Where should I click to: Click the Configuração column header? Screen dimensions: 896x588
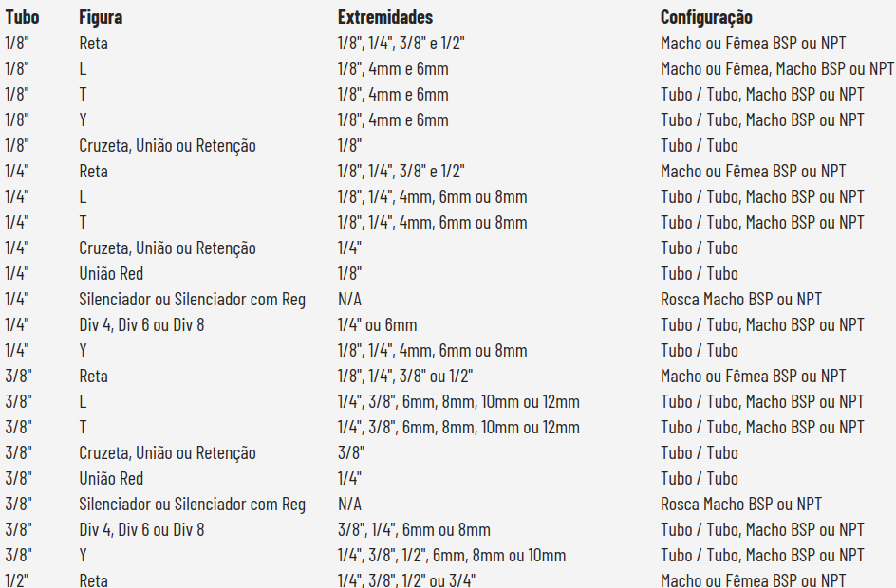706,17
